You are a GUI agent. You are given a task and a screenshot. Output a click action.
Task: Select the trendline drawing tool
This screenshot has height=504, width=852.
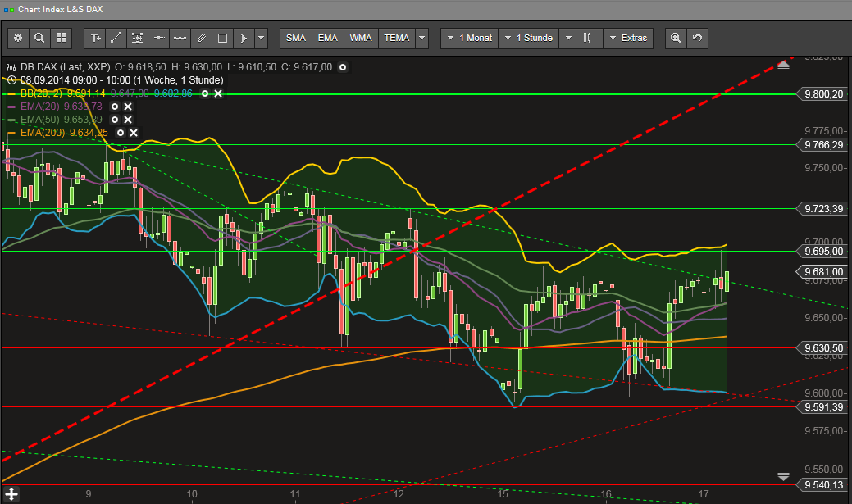(x=116, y=38)
